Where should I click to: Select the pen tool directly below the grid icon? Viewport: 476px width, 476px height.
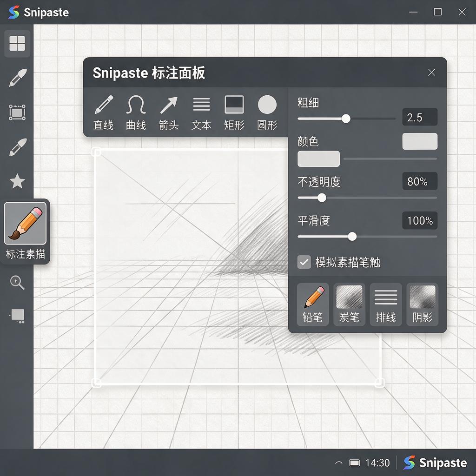pyautogui.click(x=18, y=78)
